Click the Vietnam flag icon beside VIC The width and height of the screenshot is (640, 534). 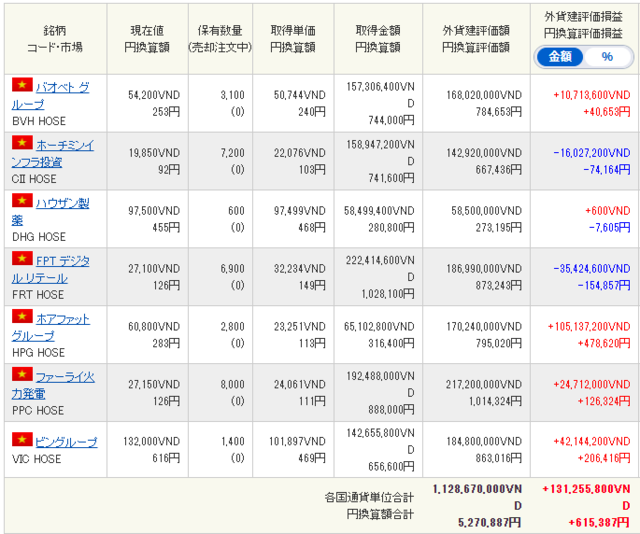coord(22,439)
